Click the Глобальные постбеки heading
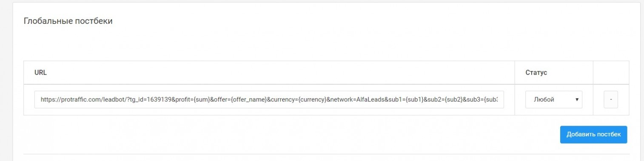644x161 pixels. pos(68,21)
